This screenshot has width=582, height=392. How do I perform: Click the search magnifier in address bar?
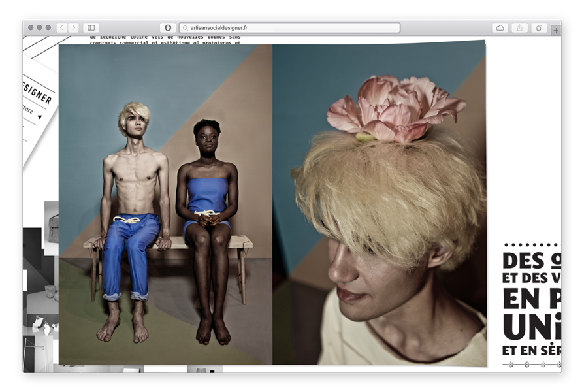coord(186,28)
